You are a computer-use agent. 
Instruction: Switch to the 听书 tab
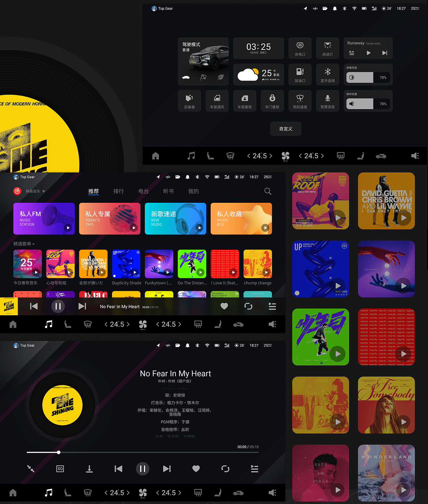coord(169,191)
